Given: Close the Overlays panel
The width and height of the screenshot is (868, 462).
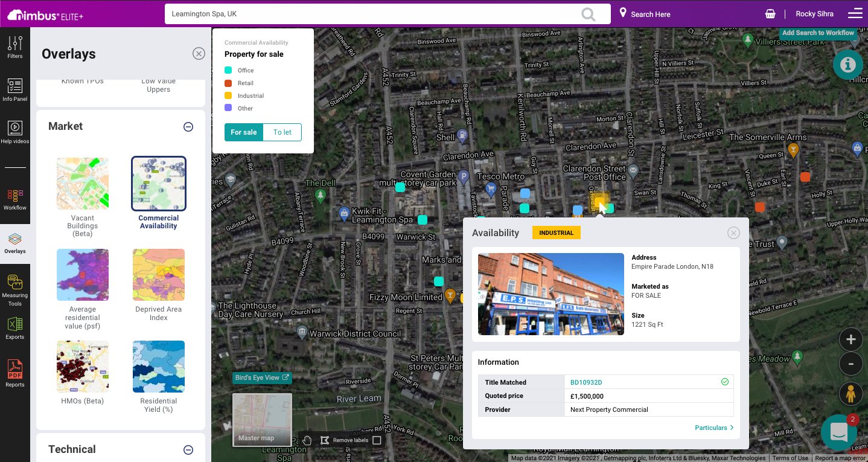Looking at the screenshot, I should pyautogui.click(x=199, y=54).
